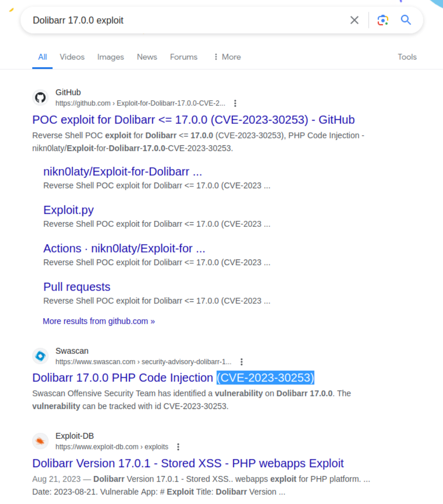This screenshot has height=504, width=443.
Task: Switch to the Images tab
Action: pyautogui.click(x=110, y=57)
